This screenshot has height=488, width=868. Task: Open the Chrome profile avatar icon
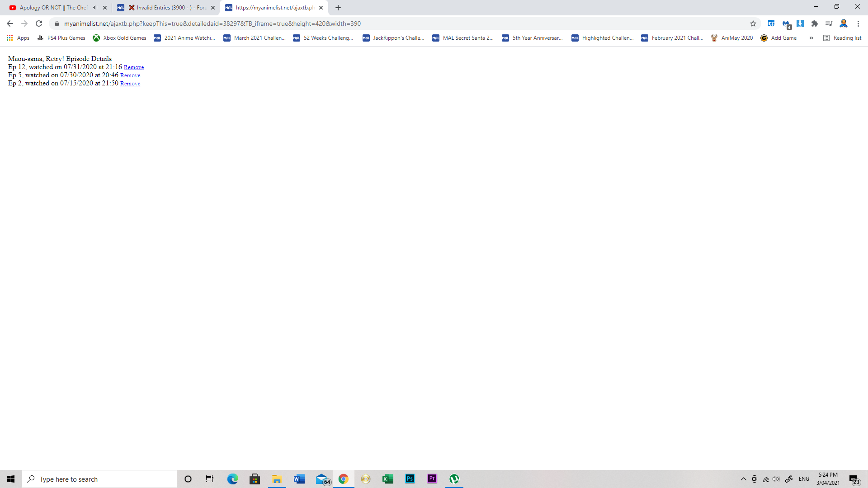coord(844,23)
